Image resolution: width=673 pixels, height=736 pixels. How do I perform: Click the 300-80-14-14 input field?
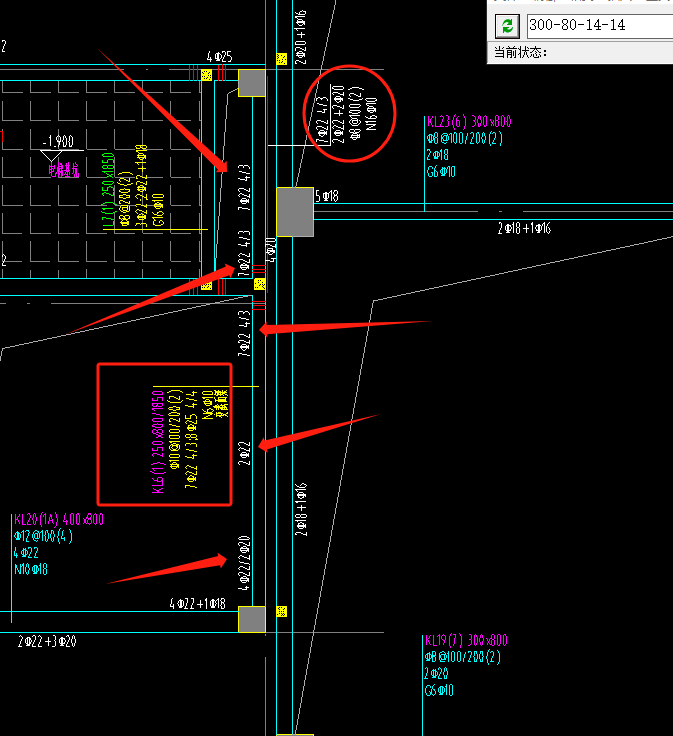[x=600, y=25]
